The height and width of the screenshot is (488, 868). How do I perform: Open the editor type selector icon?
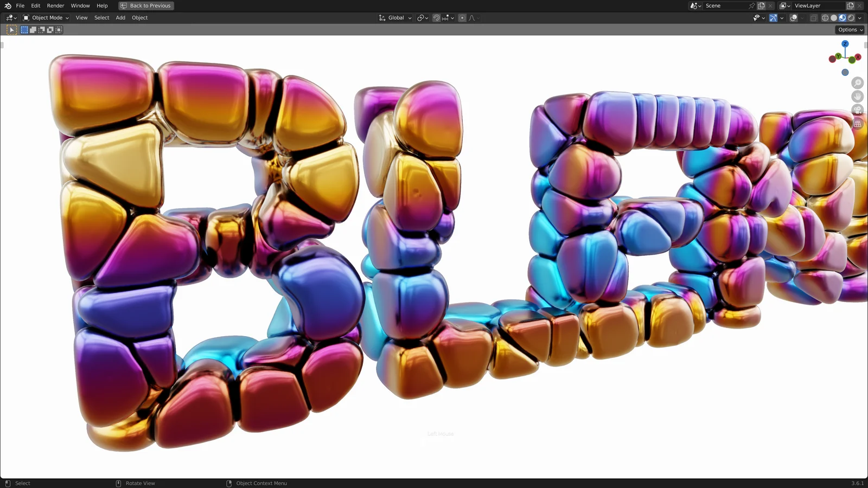pyautogui.click(x=9, y=17)
